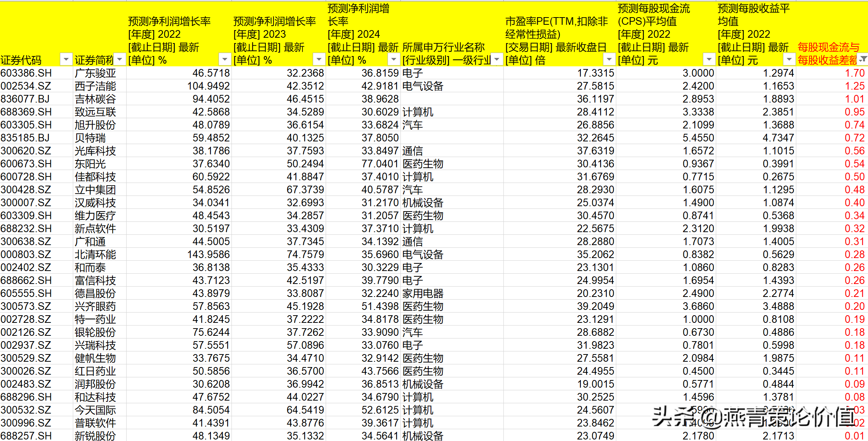Screen dimensions: 868x441
Task: Open the 2023 net profit growth filter dropdown
Action: click(318, 59)
